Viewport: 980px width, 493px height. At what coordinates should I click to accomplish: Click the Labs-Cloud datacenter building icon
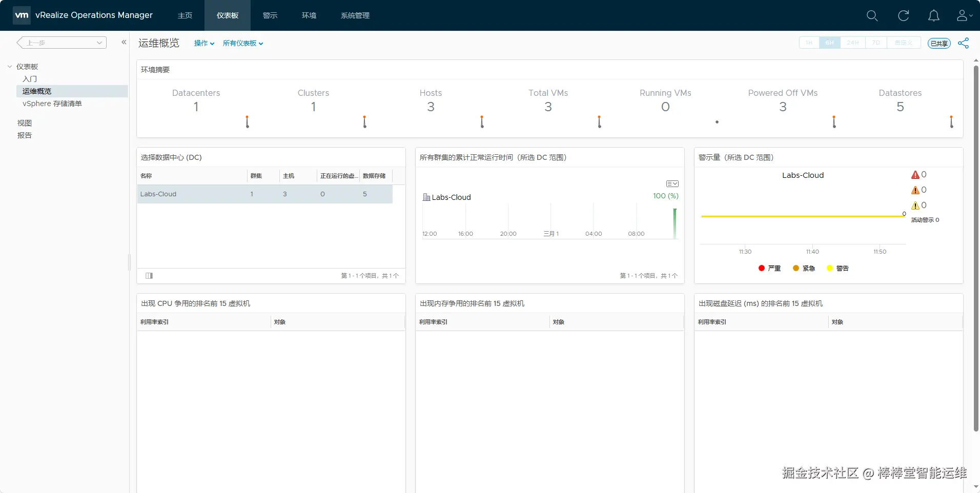(x=426, y=197)
